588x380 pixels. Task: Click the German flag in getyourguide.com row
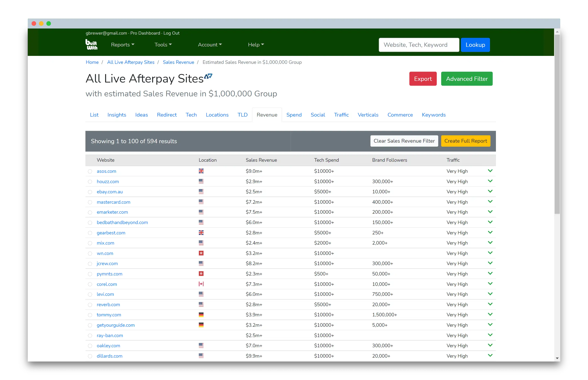pyautogui.click(x=201, y=325)
